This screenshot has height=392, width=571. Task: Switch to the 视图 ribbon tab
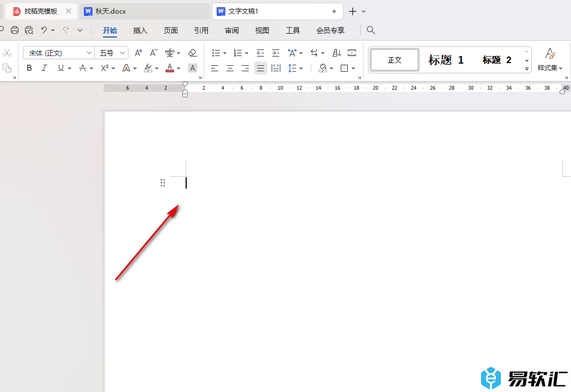tap(262, 30)
